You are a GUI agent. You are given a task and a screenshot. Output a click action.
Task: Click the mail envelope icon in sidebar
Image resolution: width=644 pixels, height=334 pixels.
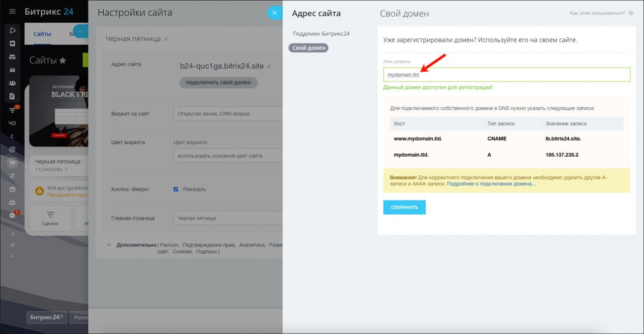pos(13,70)
